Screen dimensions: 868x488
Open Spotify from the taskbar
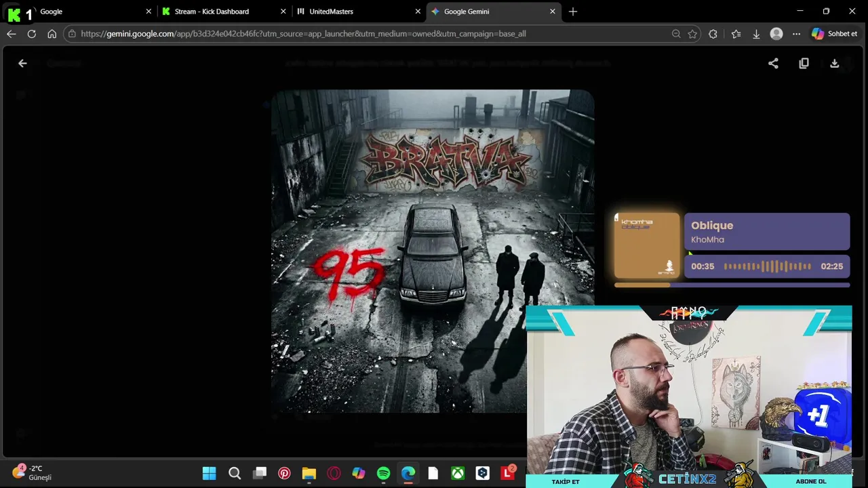(x=383, y=473)
